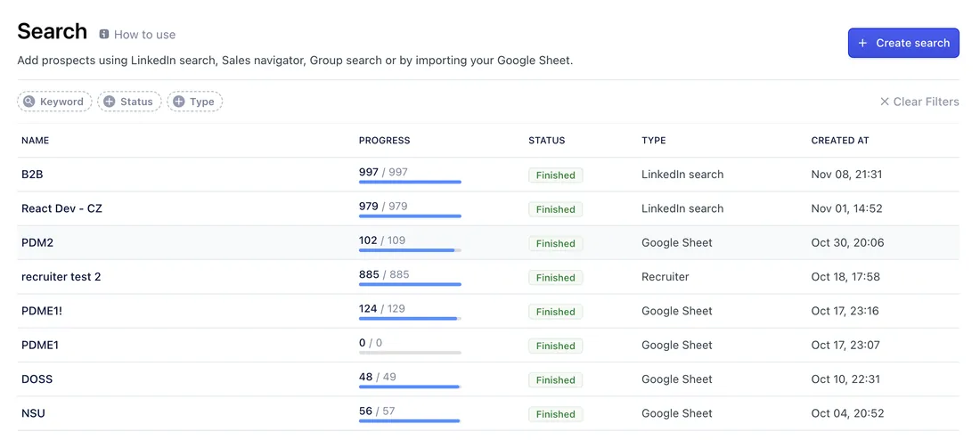980x440 pixels.
Task: Click progress value 48 / 49
Action: point(378,376)
